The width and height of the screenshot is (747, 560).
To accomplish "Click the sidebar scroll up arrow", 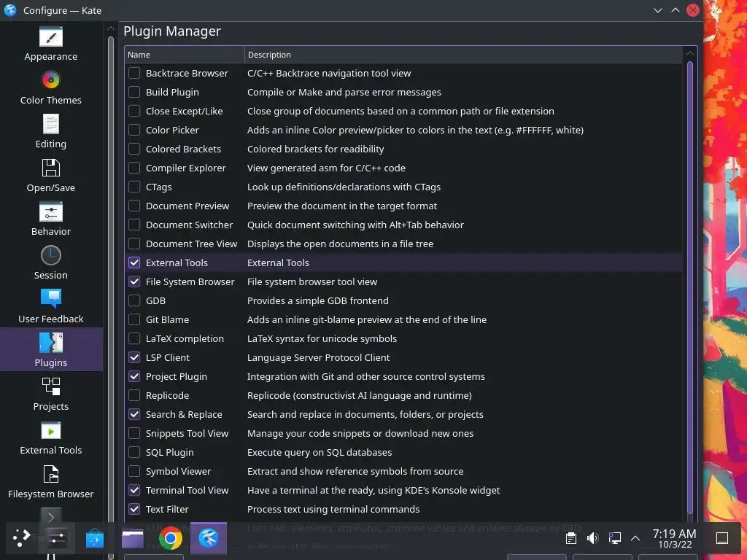I will pyautogui.click(x=111, y=28).
